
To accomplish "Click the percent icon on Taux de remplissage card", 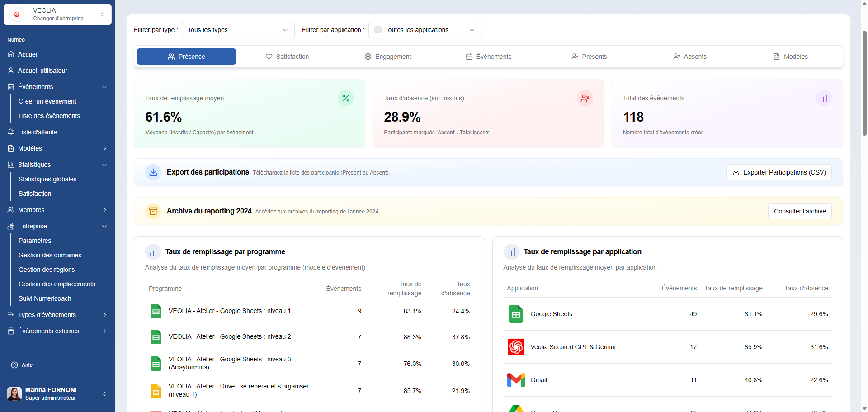I will [346, 98].
